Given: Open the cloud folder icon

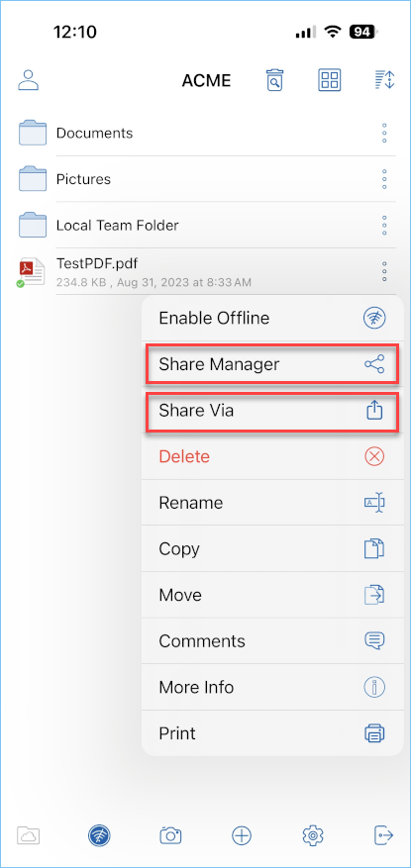Looking at the screenshot, I should coord(28,834).
